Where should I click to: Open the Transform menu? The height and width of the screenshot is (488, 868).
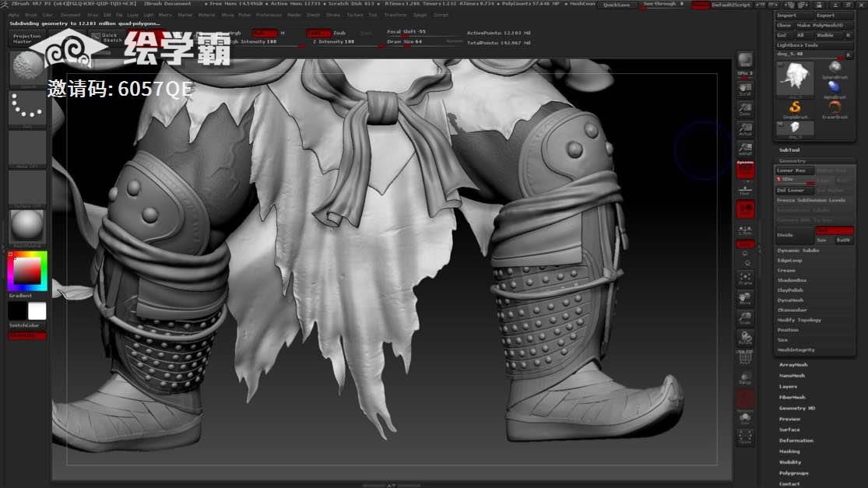[395, 15]
